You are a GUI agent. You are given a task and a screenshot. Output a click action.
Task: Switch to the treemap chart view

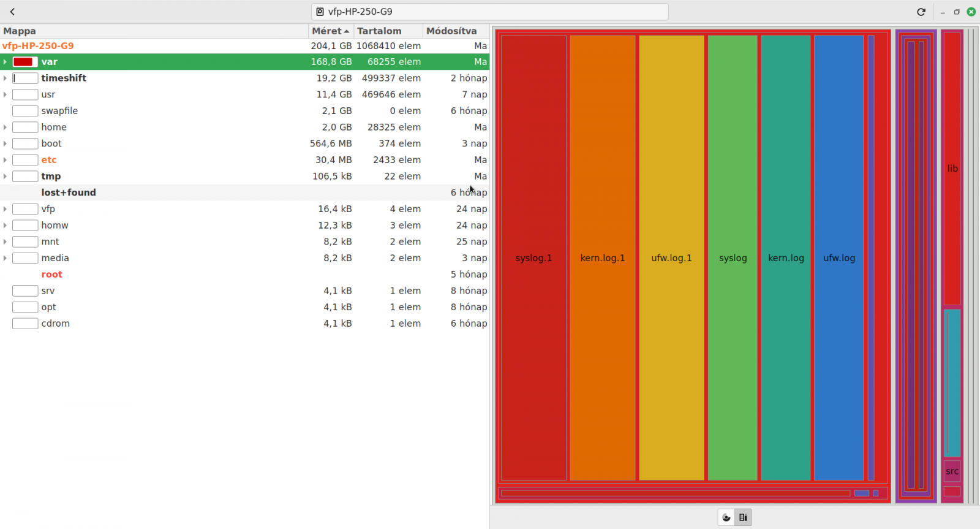[743, 517]
